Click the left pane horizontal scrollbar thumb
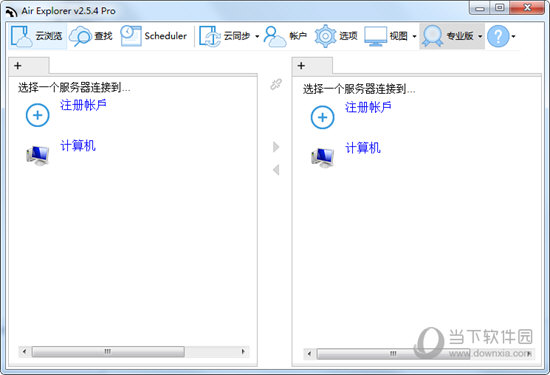550x375 pixels. point(108,351)
